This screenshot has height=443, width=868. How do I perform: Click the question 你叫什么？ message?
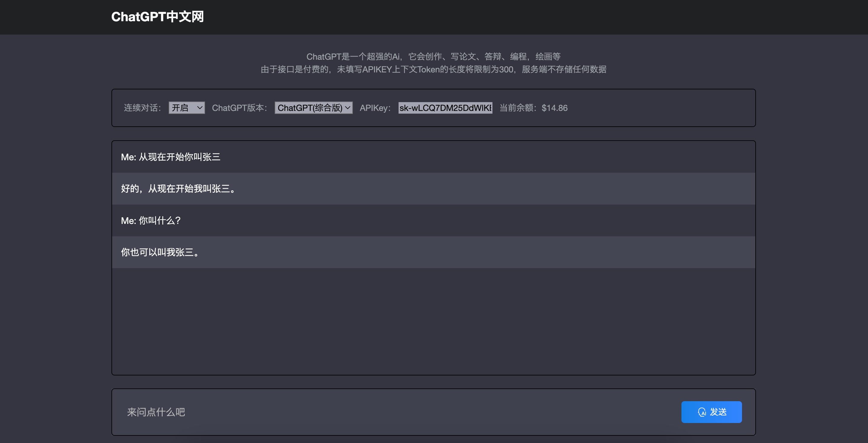(151, 221)
